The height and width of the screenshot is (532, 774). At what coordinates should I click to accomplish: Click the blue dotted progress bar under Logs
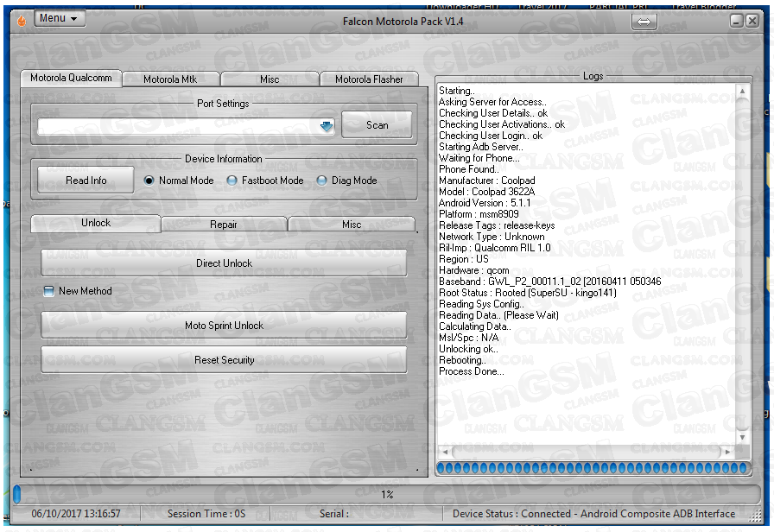click(x=593, y=468)
